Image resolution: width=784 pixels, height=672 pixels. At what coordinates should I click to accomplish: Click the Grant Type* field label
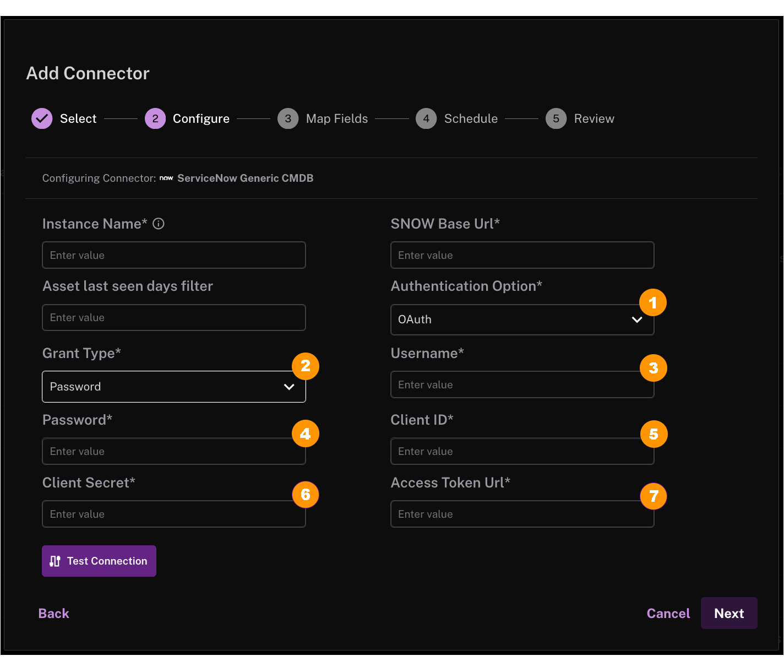tap(81, 353)
